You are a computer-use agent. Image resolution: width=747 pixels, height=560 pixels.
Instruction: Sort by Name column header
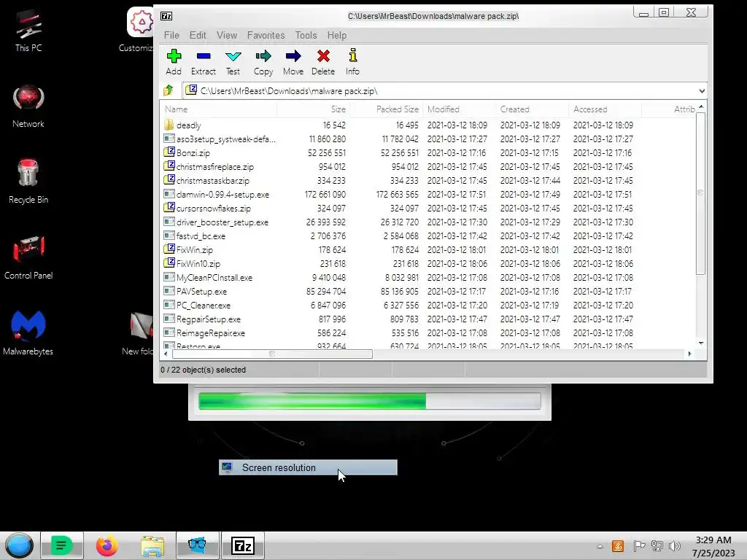[x=218, y=109]
